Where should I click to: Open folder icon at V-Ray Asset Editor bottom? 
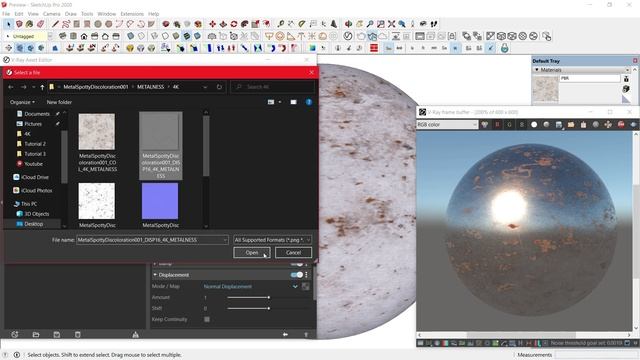coord(36,334)
